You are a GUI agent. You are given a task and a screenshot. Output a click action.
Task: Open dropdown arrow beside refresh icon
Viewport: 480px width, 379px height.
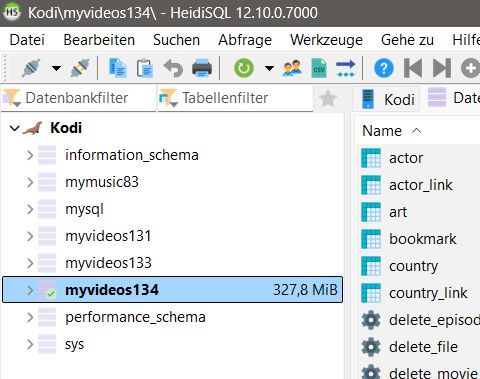tap(269, 68)
